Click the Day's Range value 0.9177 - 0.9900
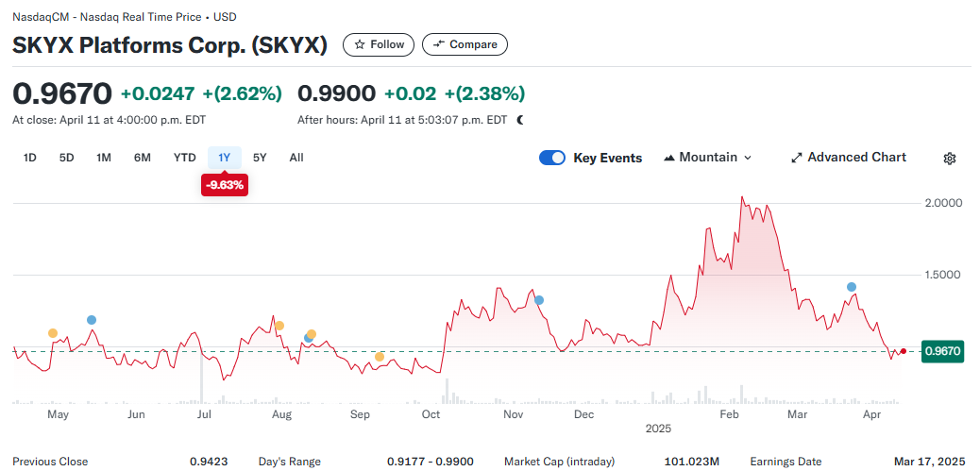The width and height of the screenshot is (980, 471). click(x=431, y=463)
